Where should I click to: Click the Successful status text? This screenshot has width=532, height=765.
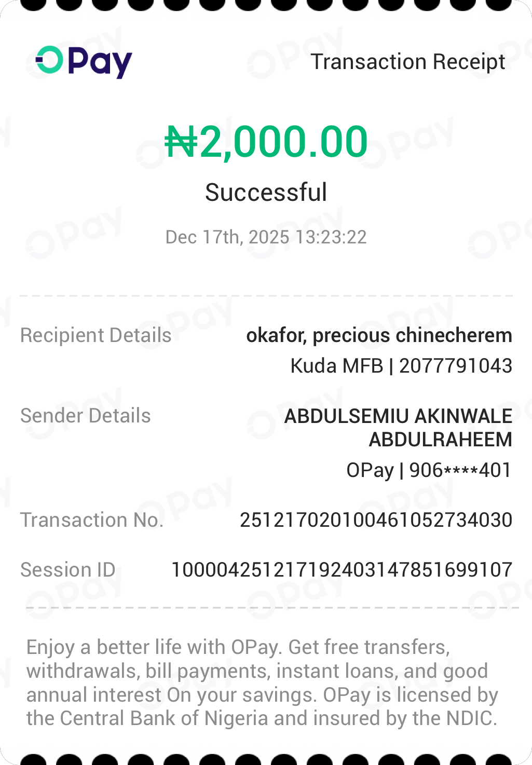coord(266,193)
